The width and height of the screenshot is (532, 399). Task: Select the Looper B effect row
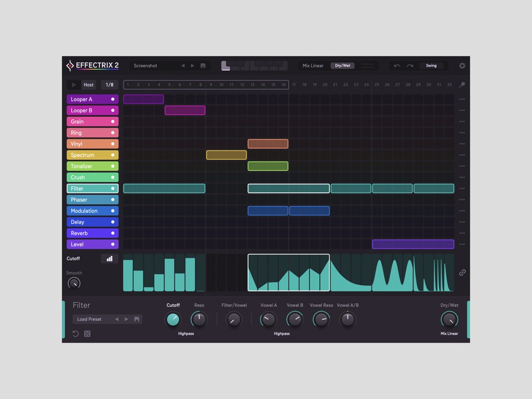pos(93,110)
